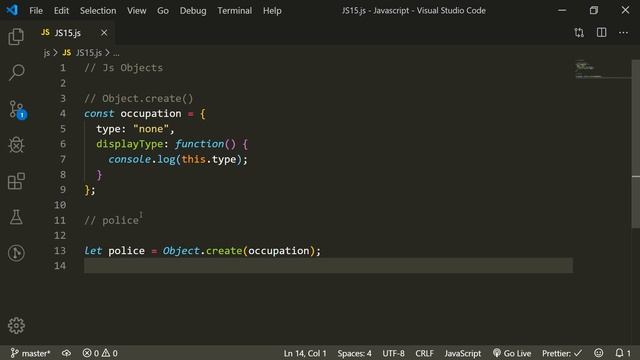The height and width of the screenshot is (360, 640).
Task: Open the Go menu
Action: 163,11
